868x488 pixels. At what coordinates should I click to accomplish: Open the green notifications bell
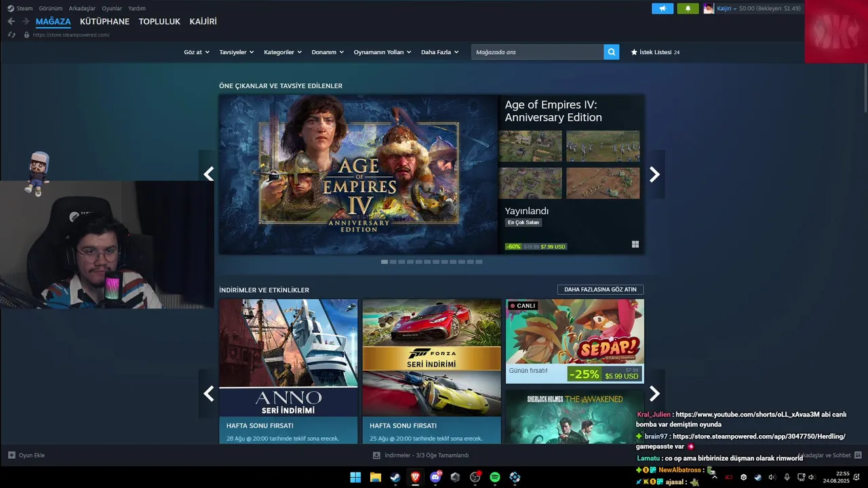pyautogui.click(x=688, y=9)
